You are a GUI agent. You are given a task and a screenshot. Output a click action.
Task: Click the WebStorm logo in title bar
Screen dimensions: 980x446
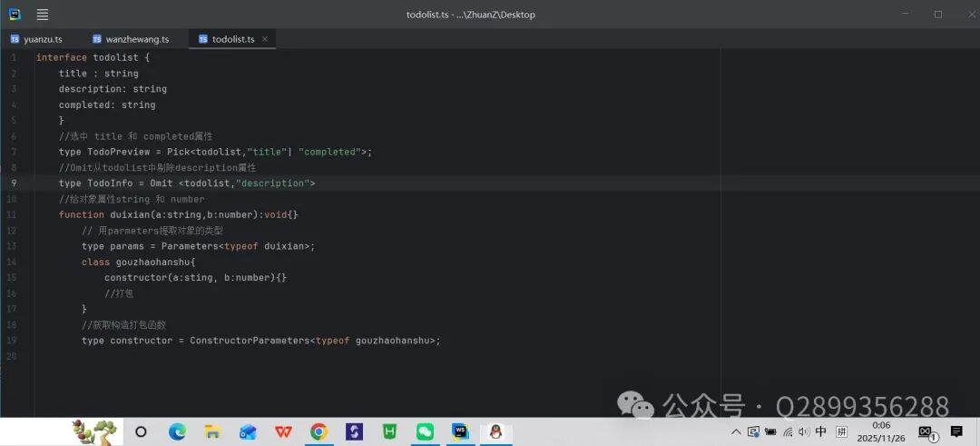(x=15, y=15)
